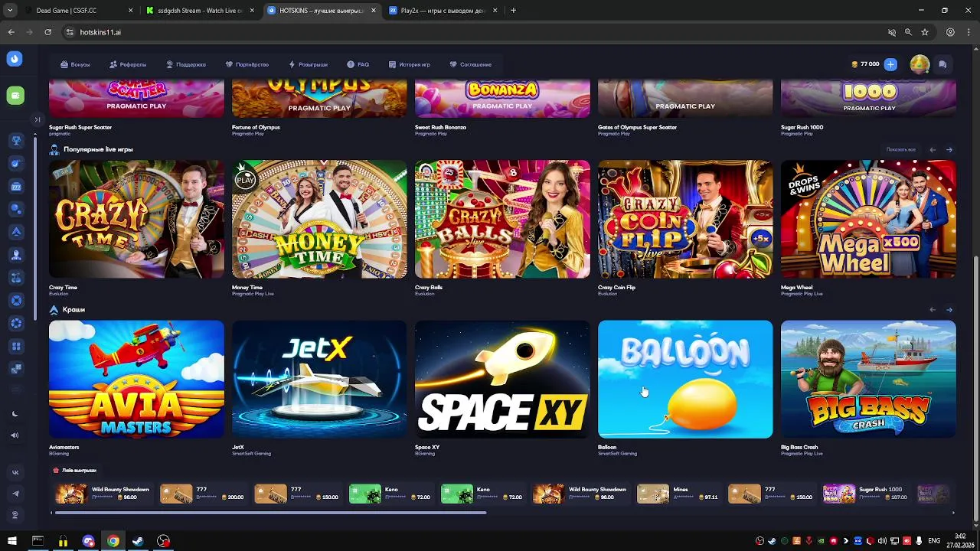980x551 pixels.
Task: Toggle the moon dark-mode icon in sidebar
Action: (15, 414)
